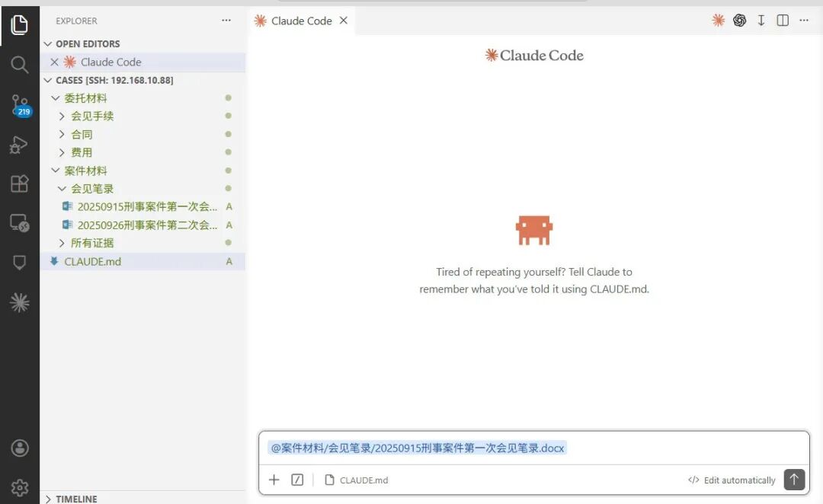Close the Claude Code editor tab
Viewport: 823px width, 504px height.
click(x=343, y=21)
